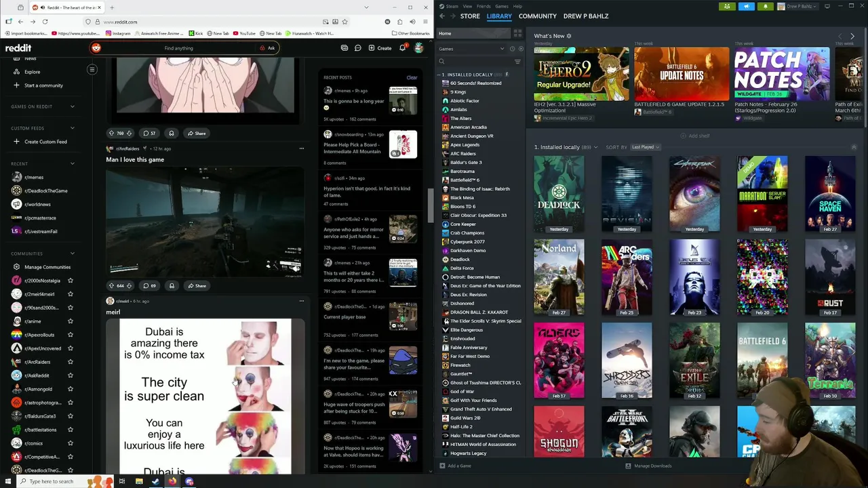The width and height of the screenshot is (868, 488).
Task: Open Steam from the Windows taskbar
Action: [x=155, y=481]
